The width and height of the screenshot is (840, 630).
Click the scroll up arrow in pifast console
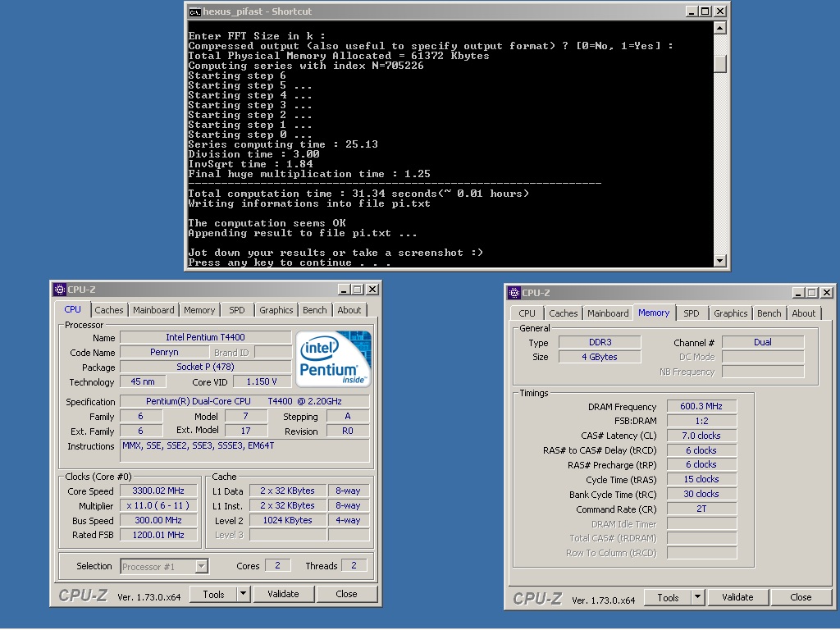pos(720,28)
